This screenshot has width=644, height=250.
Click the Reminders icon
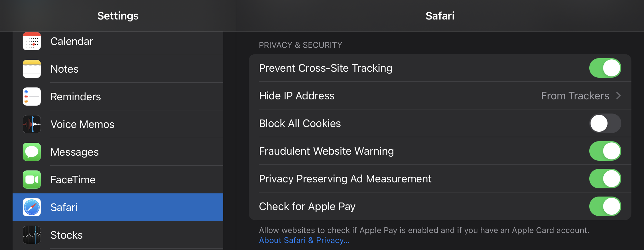click(31, 97)
